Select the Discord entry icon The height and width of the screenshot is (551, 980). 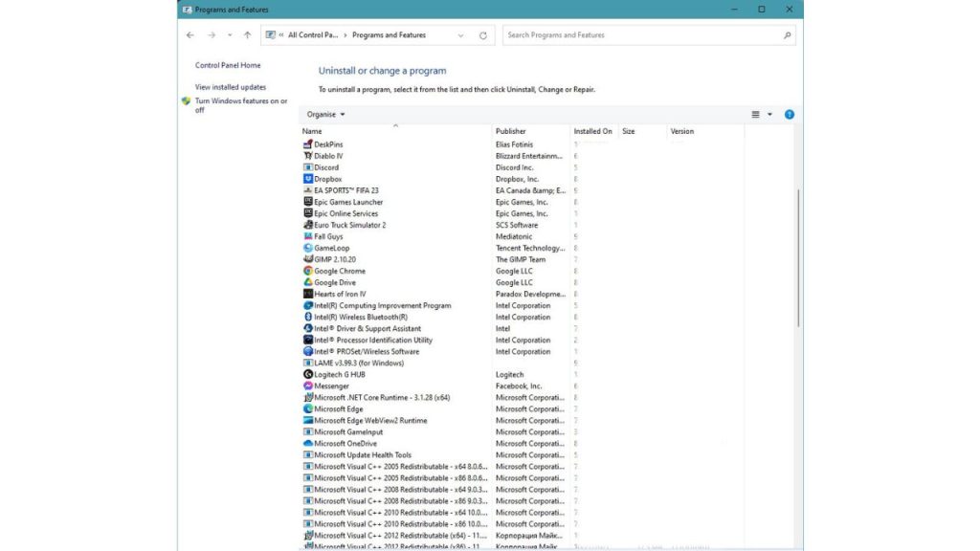[307, 167]
